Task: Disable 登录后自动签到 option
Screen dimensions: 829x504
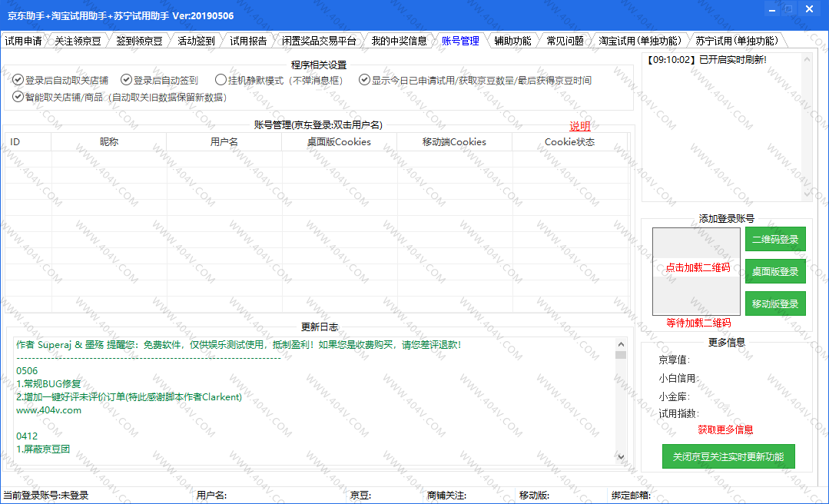Action: 127,80
